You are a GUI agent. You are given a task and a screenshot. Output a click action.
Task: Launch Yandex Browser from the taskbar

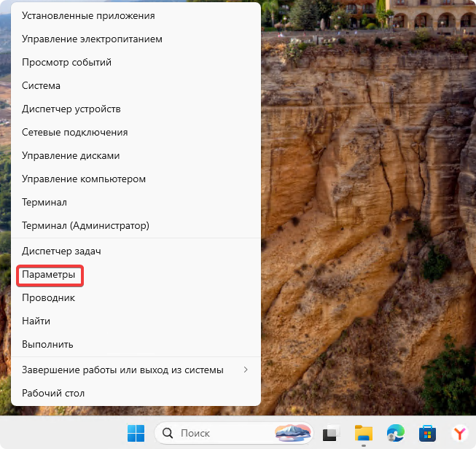click(x=459, y=433)
